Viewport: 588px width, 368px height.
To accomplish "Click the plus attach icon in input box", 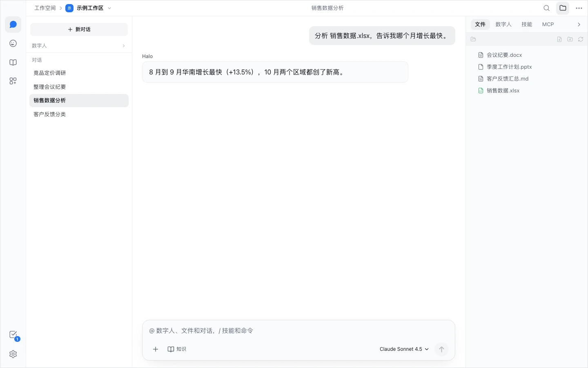I will (156, 349).
